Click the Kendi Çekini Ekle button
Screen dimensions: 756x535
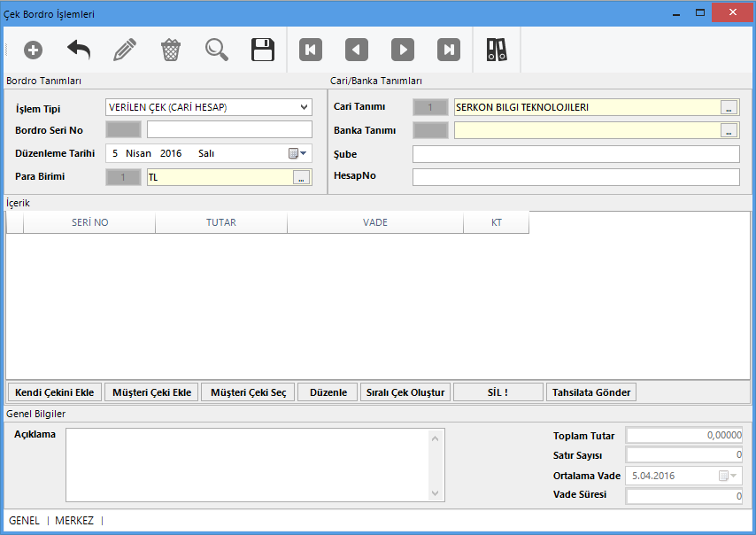click(55, 392)
